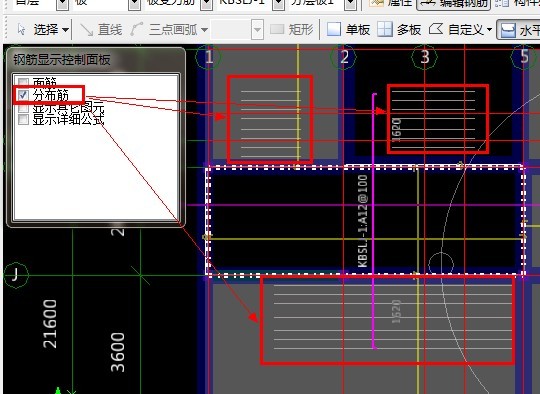Open the 选择 dropdown arrow
This screenshot has height=394, width=540.
pyautogui.click(x=66, y=30)
